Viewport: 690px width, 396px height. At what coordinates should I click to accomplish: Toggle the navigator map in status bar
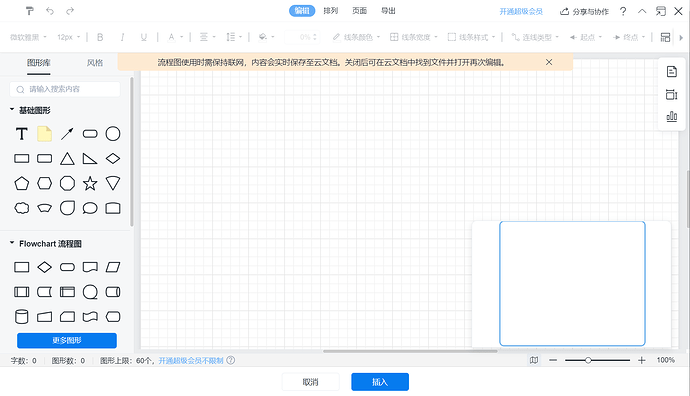pyautogui.click(x=534, y=360)
